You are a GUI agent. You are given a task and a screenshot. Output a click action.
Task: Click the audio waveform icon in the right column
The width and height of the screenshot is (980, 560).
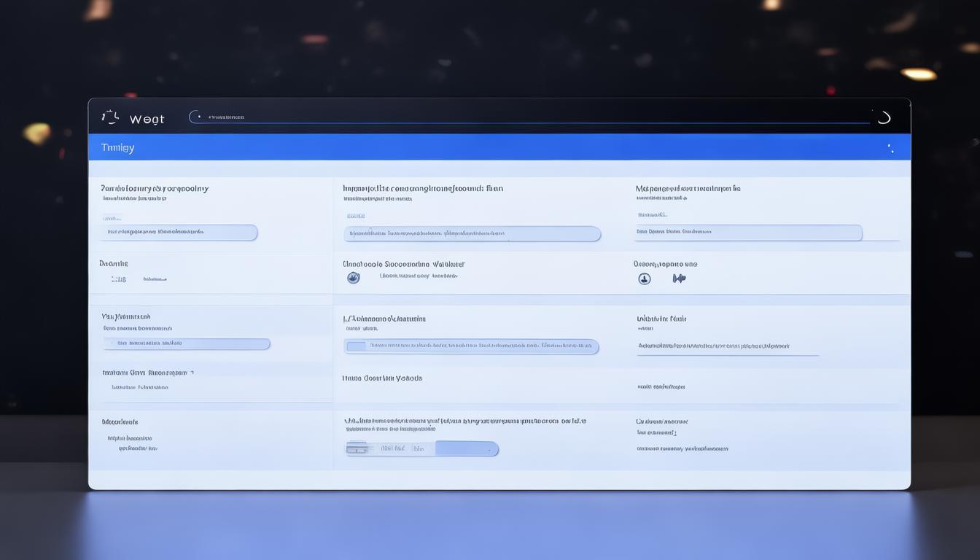click(x=679, y=279)
